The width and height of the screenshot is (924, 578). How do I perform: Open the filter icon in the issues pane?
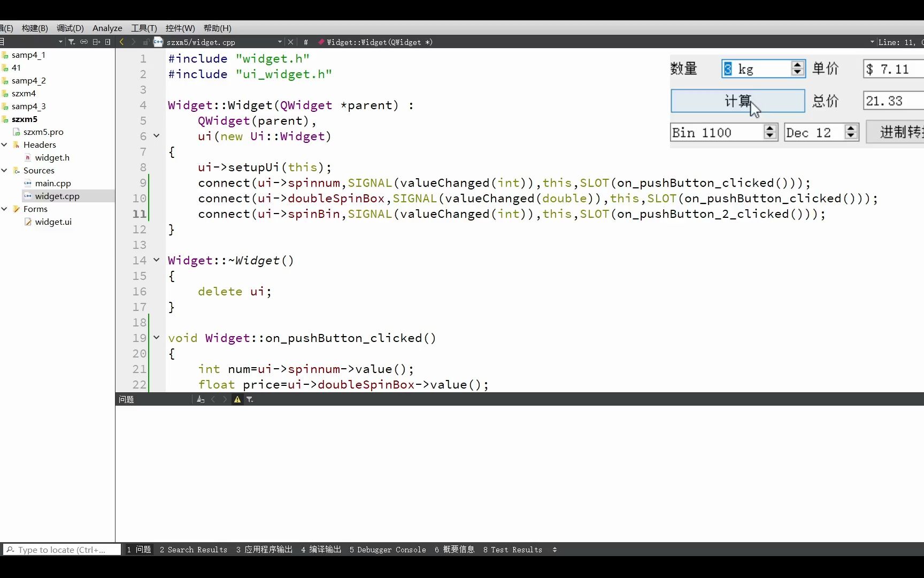coord(249,400)
